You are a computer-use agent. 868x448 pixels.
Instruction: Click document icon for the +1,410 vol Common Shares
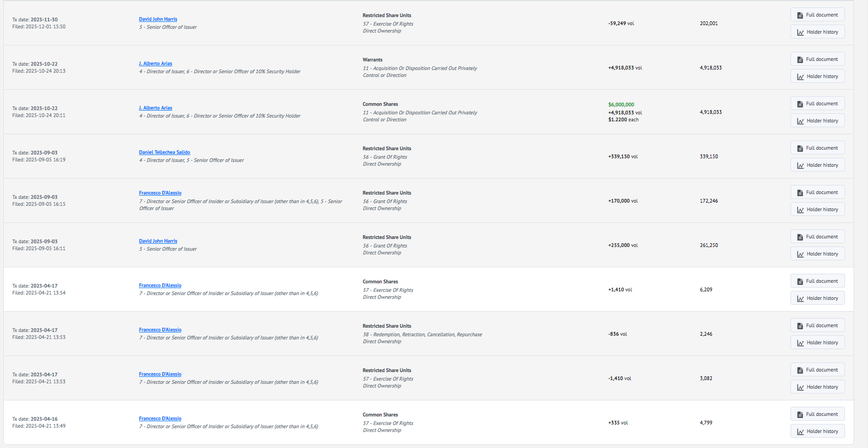[800, 281]
